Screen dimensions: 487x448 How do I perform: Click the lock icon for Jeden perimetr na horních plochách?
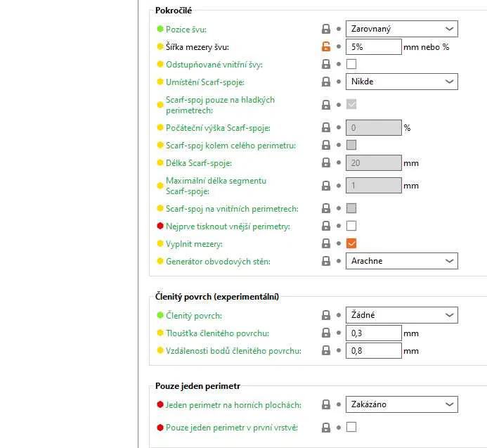point(326,404)
